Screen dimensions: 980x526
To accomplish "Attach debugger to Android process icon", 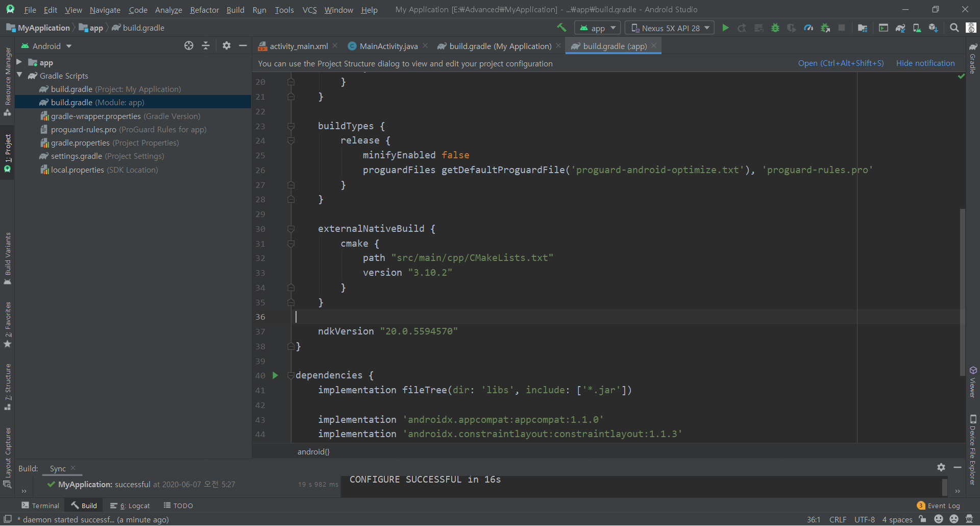I will click(825, 28).
